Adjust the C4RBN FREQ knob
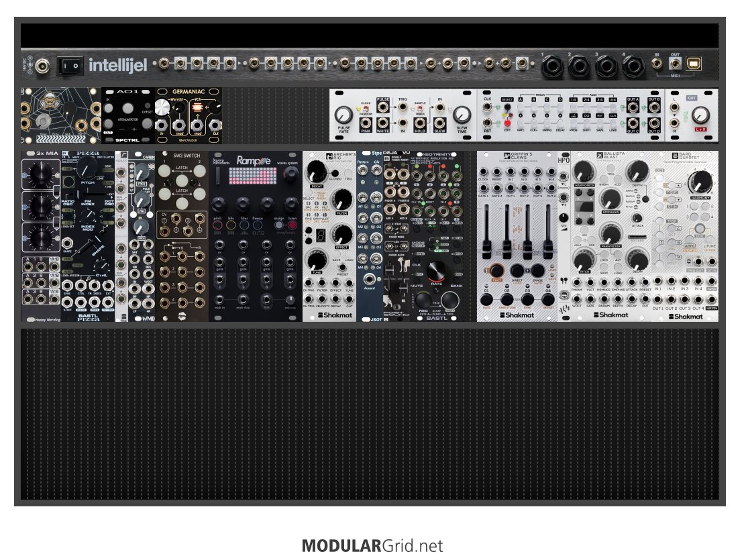Viewport: 746px width, 560px height. pos(142,172)
